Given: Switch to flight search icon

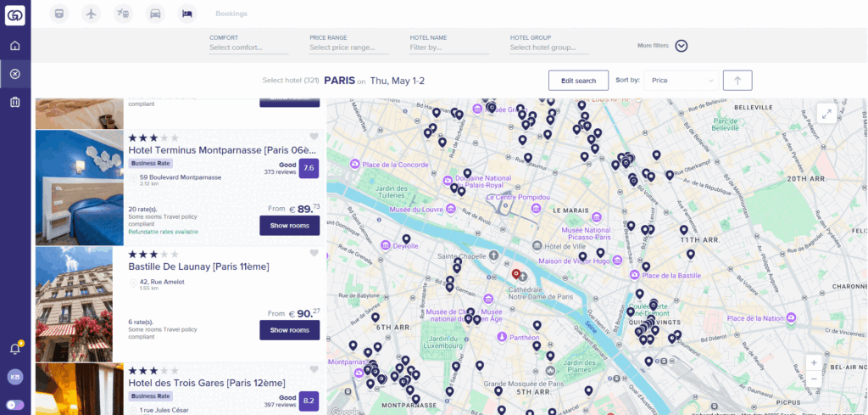Looking at the screenshot, I should (x=92, y=13).
